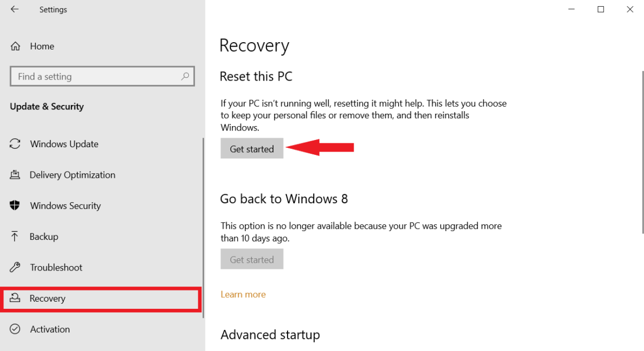644x351 pixels.
Task: Select the Advanced startup heading
Action: [x=270, y=334]
